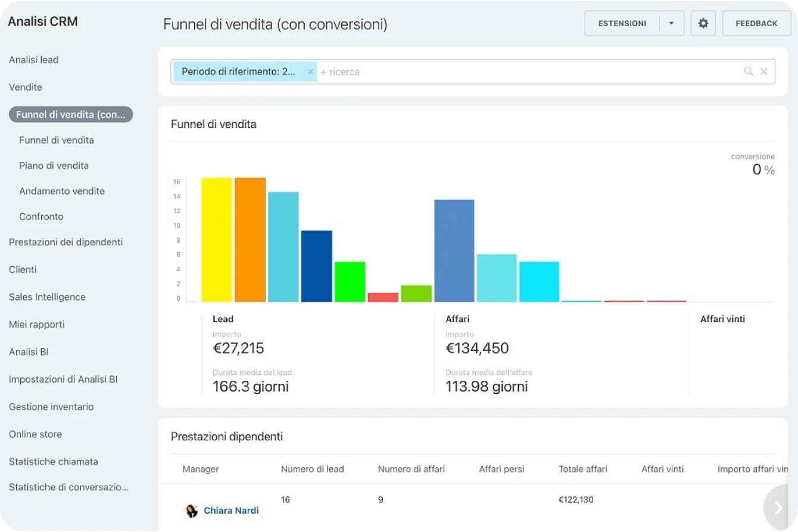Screen dimensions: 798x532
Task: Open Chiara Nardi's profile
Action: 231,511
